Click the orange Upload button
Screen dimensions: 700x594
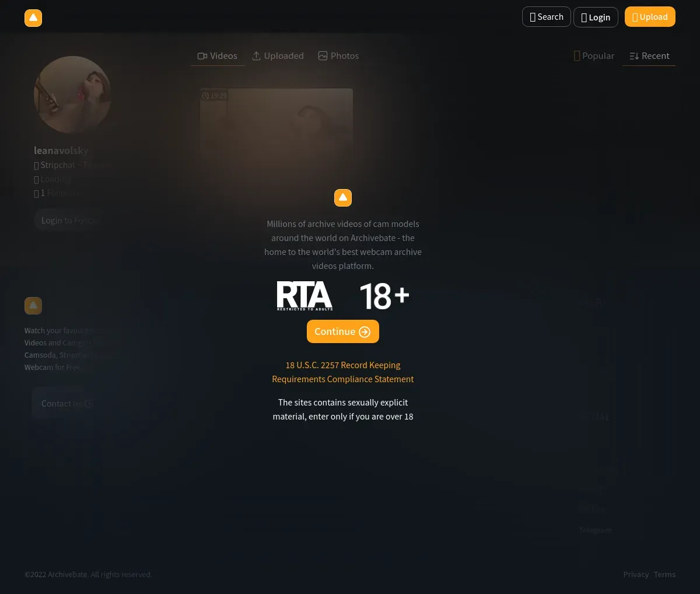[x=650, y=17]
